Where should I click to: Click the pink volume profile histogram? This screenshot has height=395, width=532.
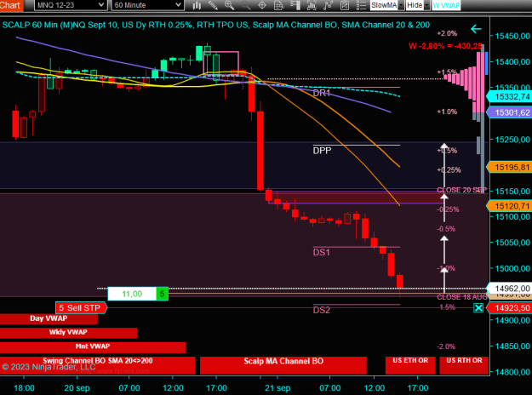click(x=465, y=82)
